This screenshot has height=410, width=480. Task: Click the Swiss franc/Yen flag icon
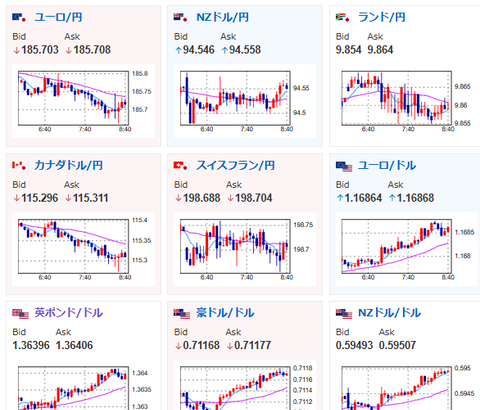click(x=181, y=165)
